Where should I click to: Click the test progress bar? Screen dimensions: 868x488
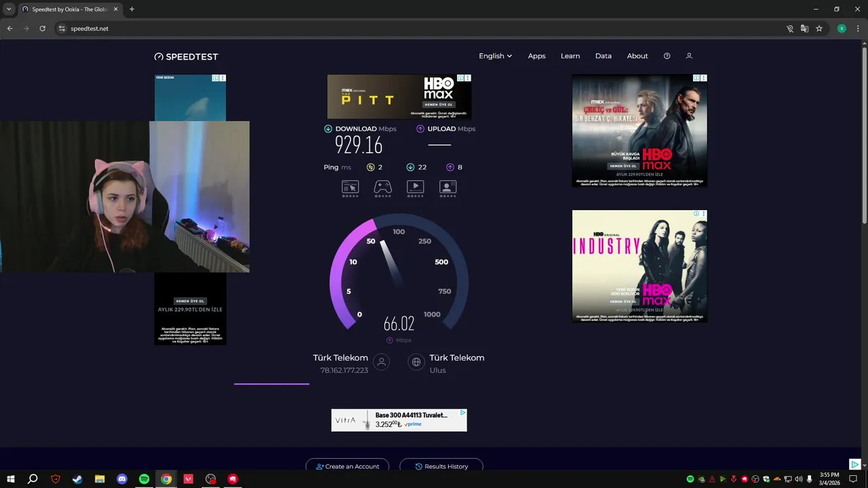click(x=271, y=384)
